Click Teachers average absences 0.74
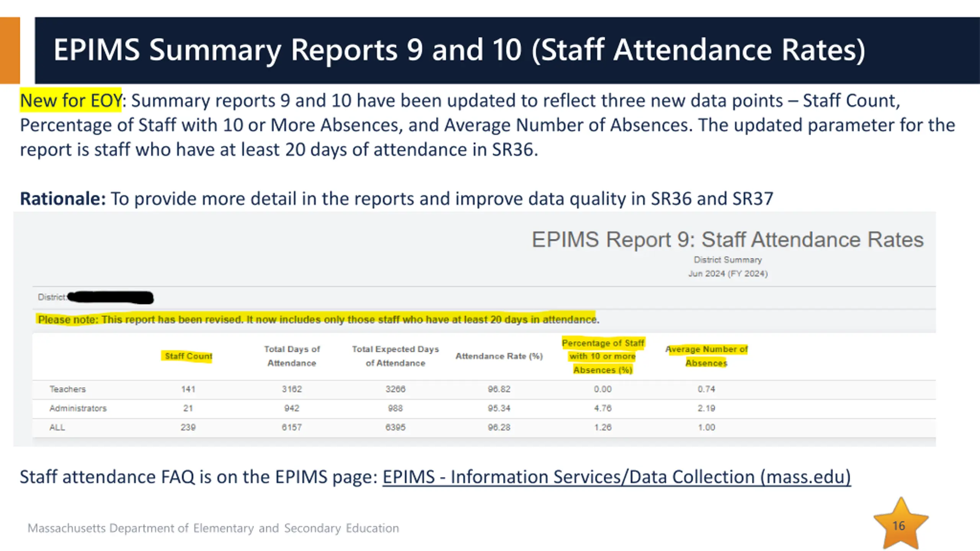 pyautogui.click(x=706, y=389)
